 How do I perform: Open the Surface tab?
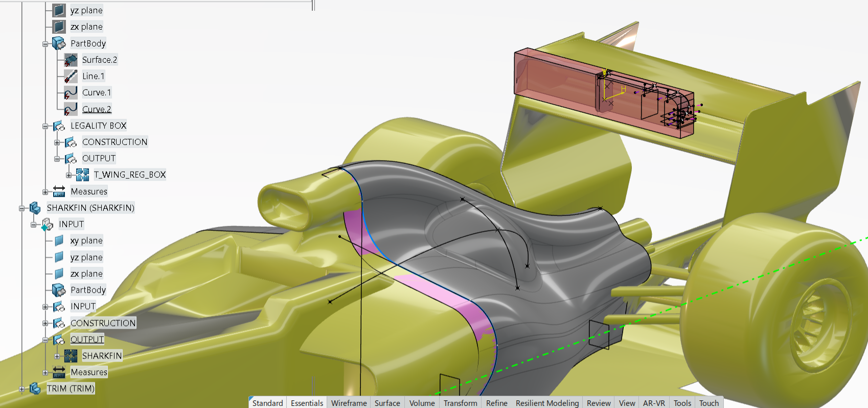(x=387, y=403)
